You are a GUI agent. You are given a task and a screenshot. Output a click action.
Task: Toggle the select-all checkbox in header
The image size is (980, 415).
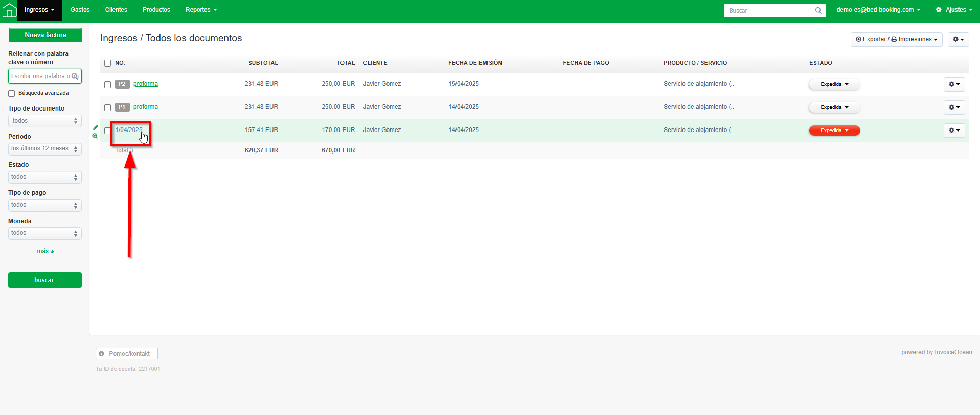coord(107,63)
